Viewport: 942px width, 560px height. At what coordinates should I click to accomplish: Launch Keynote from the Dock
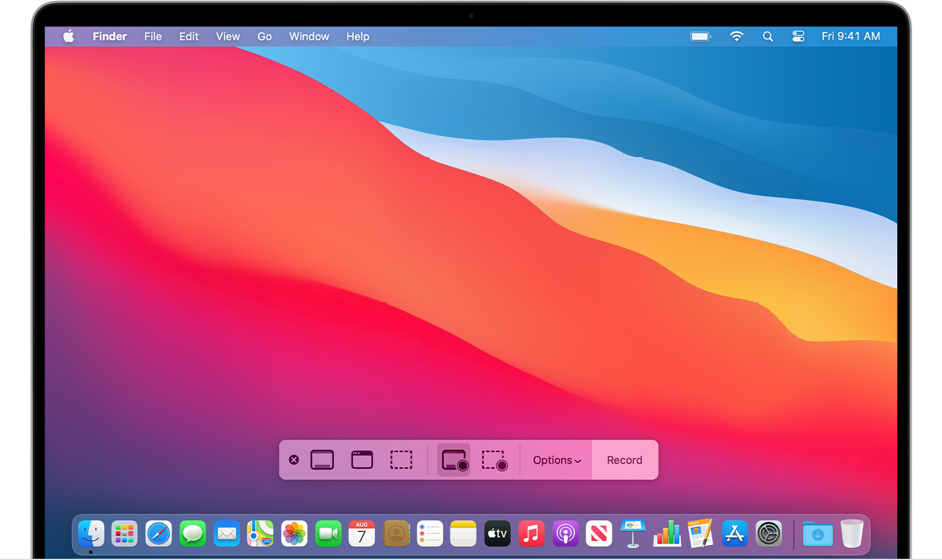[632, 533]
